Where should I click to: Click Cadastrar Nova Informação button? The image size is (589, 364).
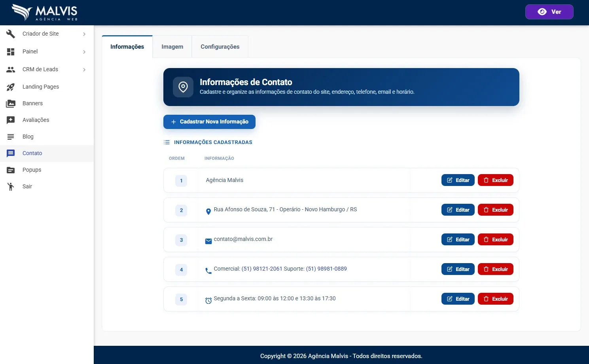pyautogui.click(x=209, y=122)
